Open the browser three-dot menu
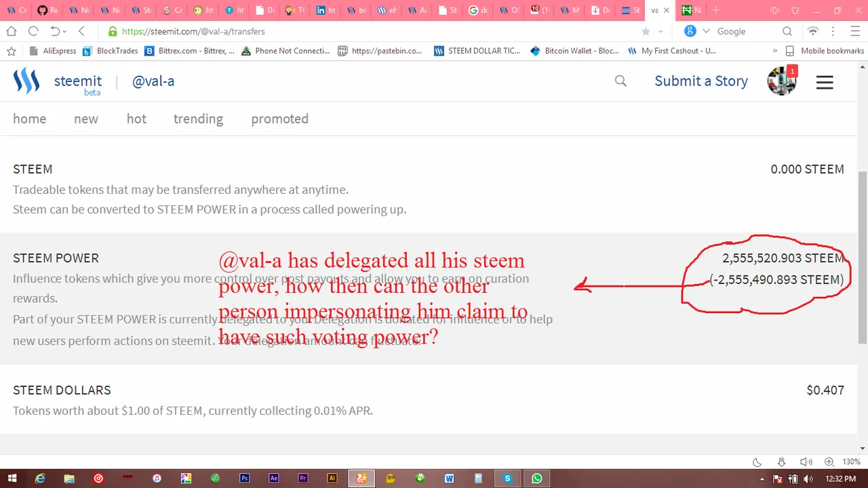 (833, 31)
